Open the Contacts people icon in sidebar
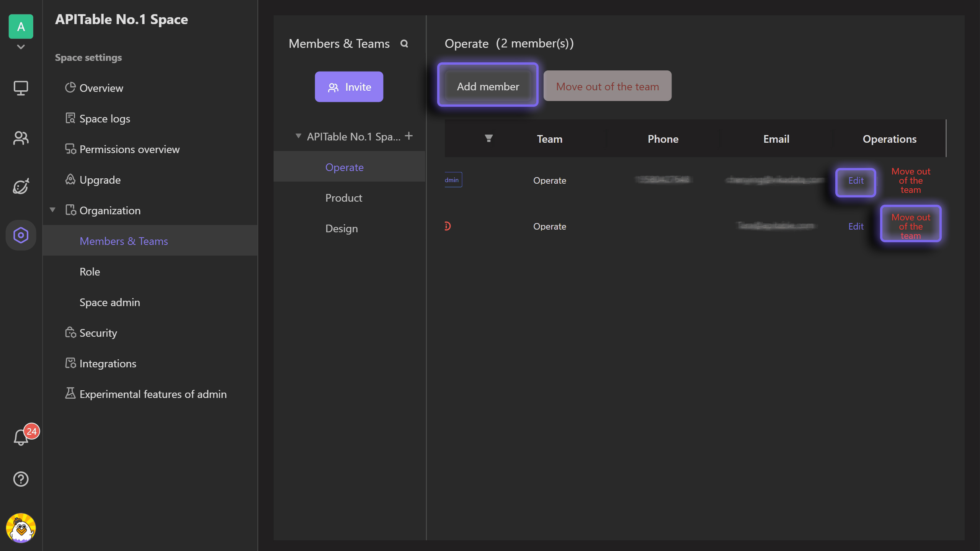The width and height of the screenshot is (980, 551). tap(21, 138)
